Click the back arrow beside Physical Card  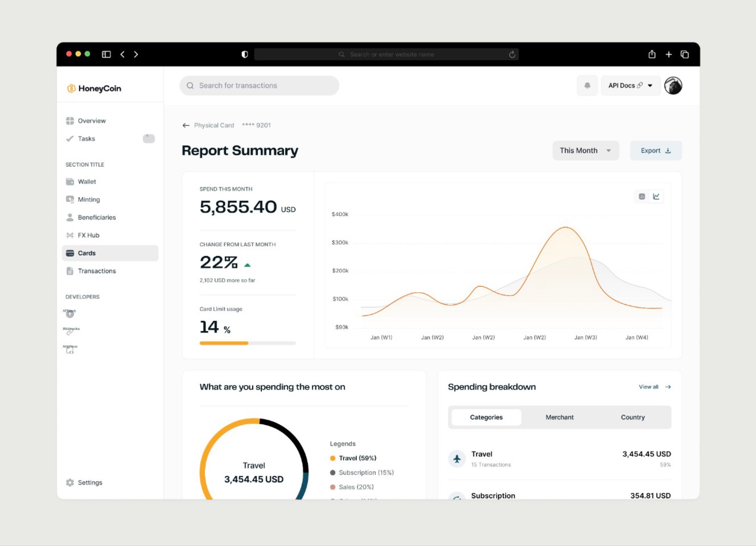click(x=186, y=125)
